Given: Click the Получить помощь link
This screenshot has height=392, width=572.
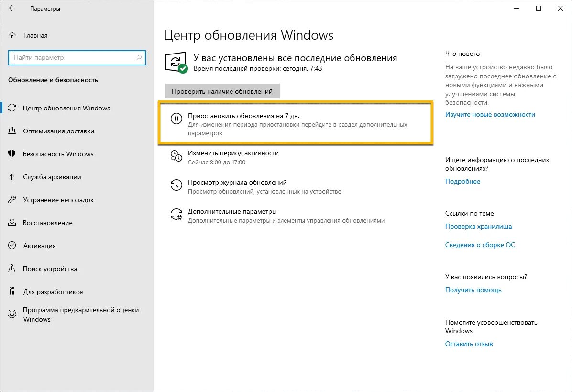Looking at the screenshot, I should [473, 290].
